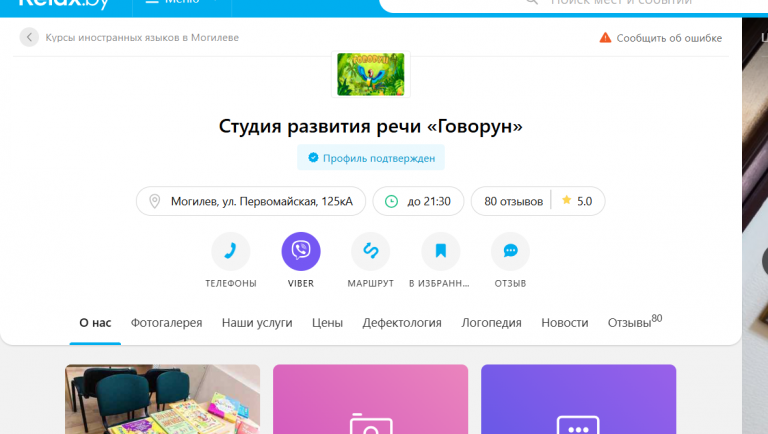
Task: Open the Говорун parrot logo image
Action: (371, 74)
